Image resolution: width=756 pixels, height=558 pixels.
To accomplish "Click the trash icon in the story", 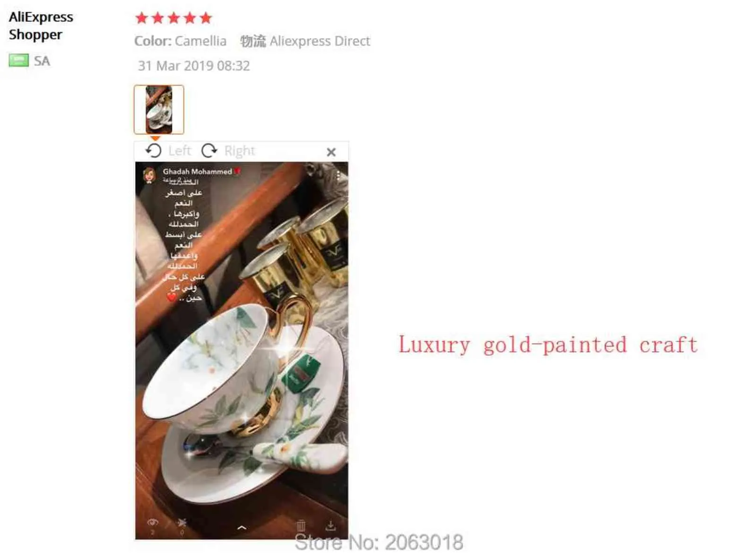I will click(x=301, y=526).
